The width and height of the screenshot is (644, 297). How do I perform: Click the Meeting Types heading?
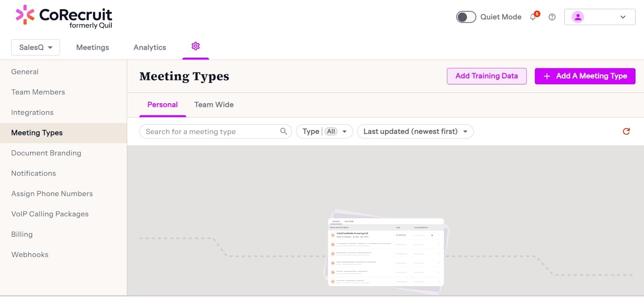(x=184, y=76)
